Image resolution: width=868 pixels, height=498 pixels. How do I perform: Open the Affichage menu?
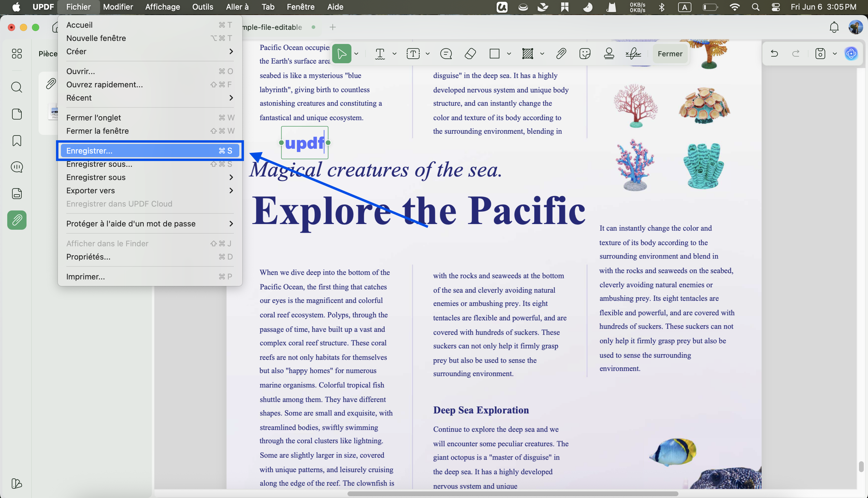point(162,7)
